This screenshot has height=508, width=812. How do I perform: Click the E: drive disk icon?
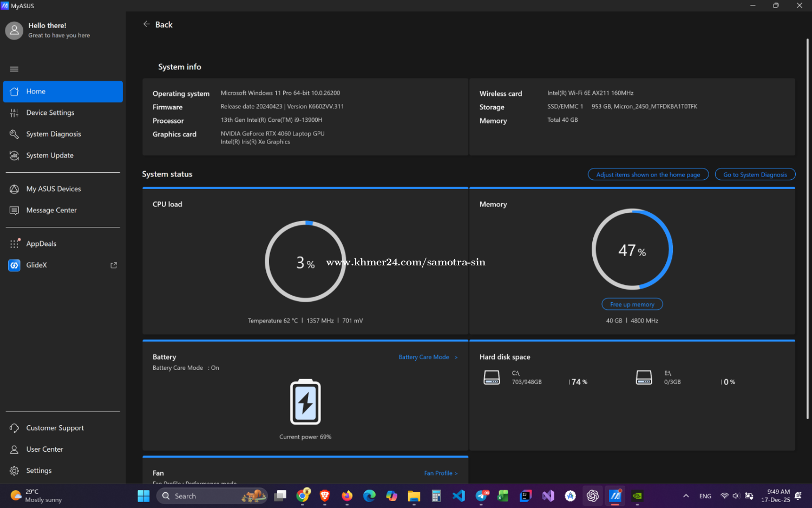[644, 377]
